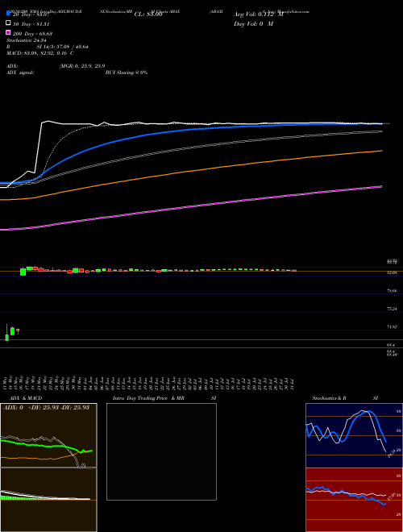Click the '(MGR) 0, 25.9, 25.9' ADX values
403x532 pixels.
point(81,66)
